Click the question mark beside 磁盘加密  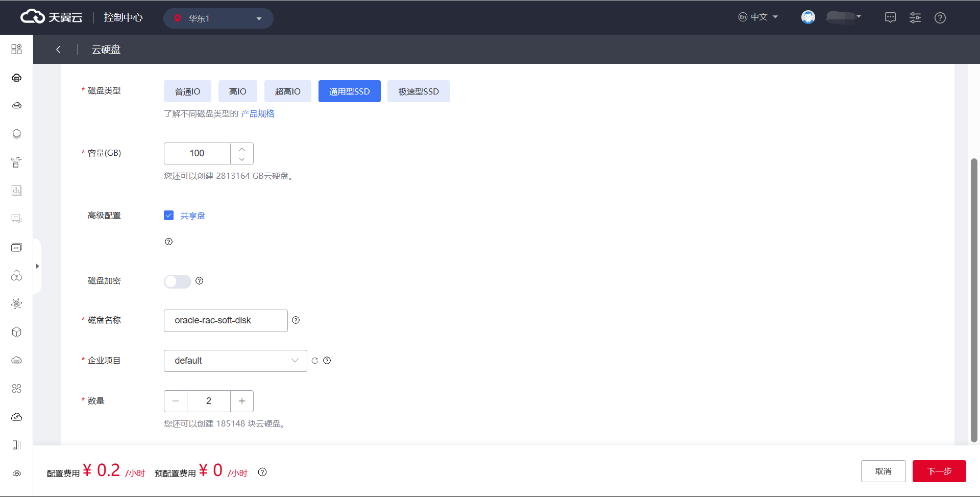point(199,281)
